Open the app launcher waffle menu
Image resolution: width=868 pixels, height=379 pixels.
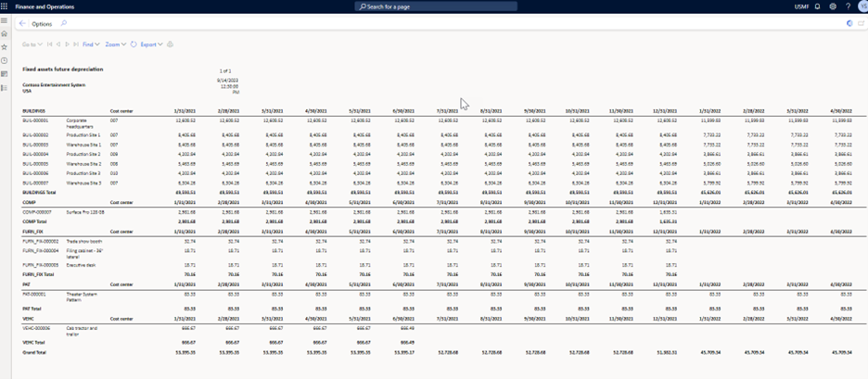coord(5,6)
